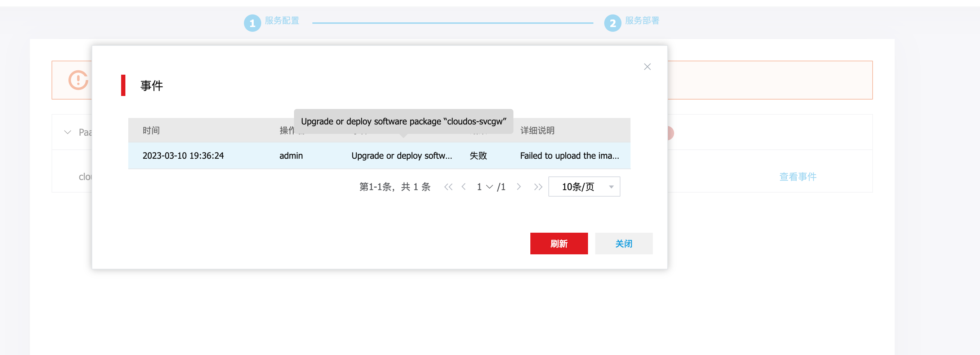Click the 时间 column header

[151, 131]
